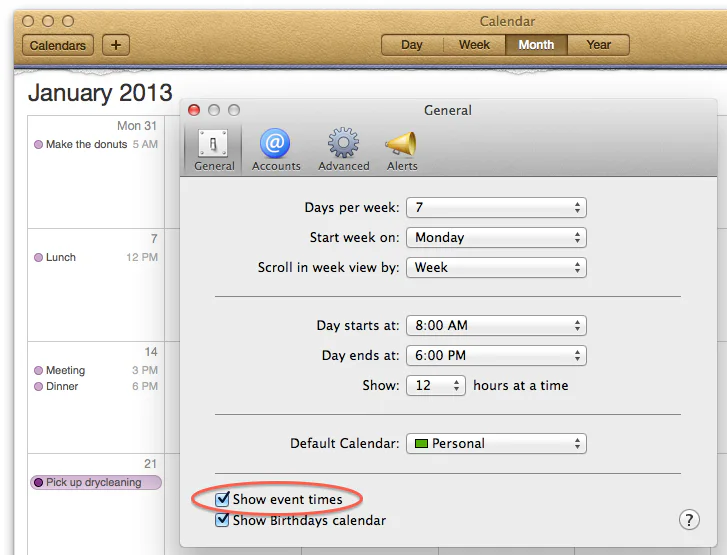Click the date 14 label
The height and width of the screenshot is (555, 727).
point(151,352)
